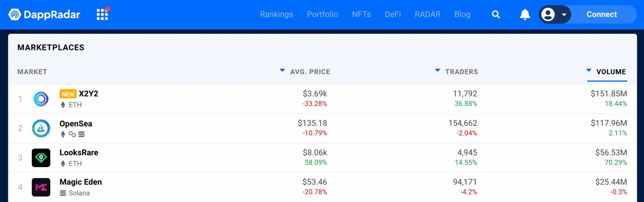Viewport: 644px width, 202px height.
Task: Click the DappRadar logo
Action: tap(44, 14)
